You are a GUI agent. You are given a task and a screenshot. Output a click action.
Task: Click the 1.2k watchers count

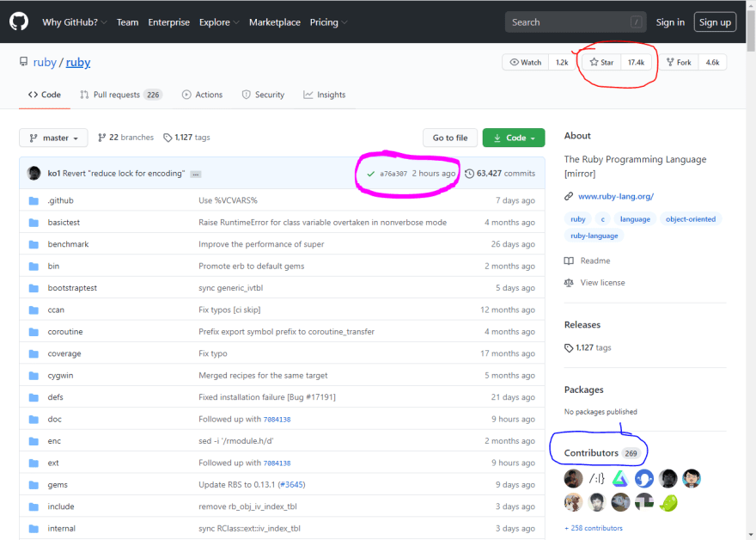(x=562, y=62)
